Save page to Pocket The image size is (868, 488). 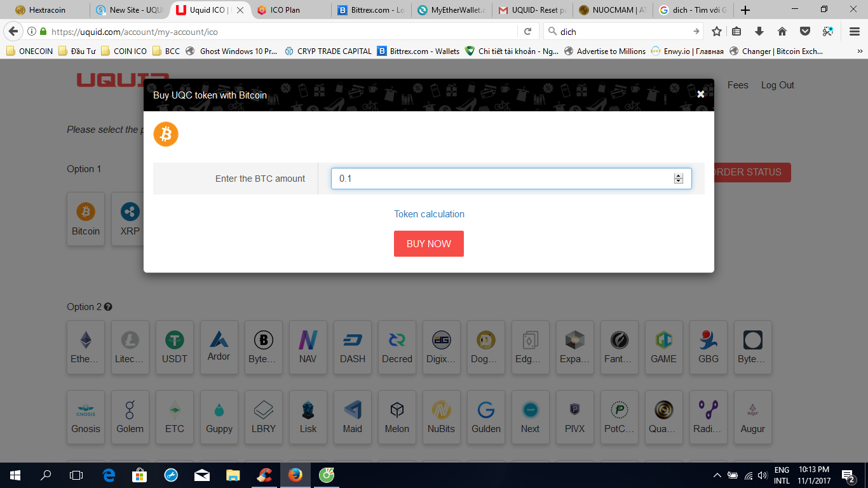805,31
